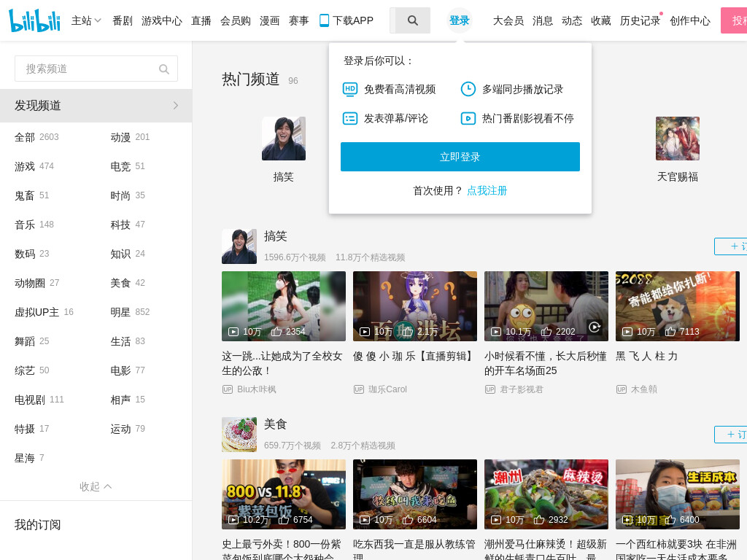
Task: Open 生活成本 video thumbnail
Action: (678, 494)
